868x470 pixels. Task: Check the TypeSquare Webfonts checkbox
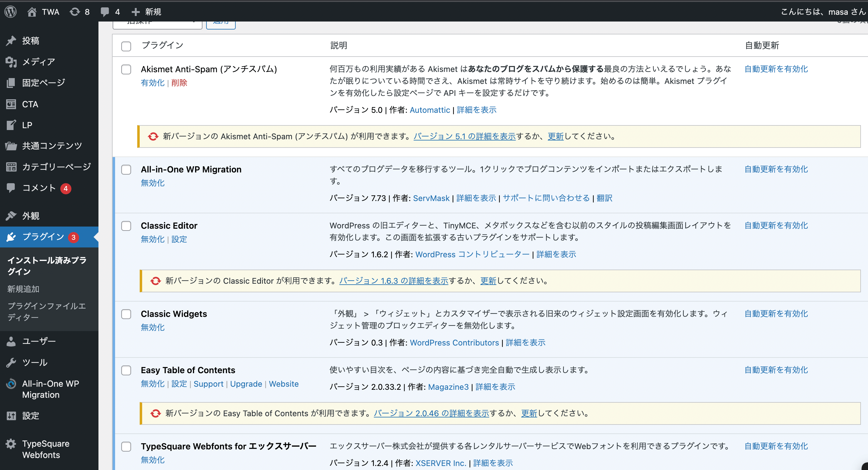(x=126, y=446)
